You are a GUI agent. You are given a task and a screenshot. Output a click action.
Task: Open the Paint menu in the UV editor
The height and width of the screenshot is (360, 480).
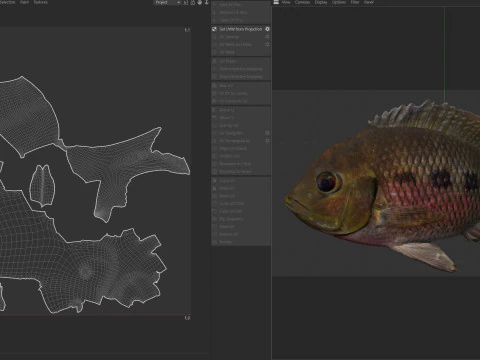tap(24, 2)
